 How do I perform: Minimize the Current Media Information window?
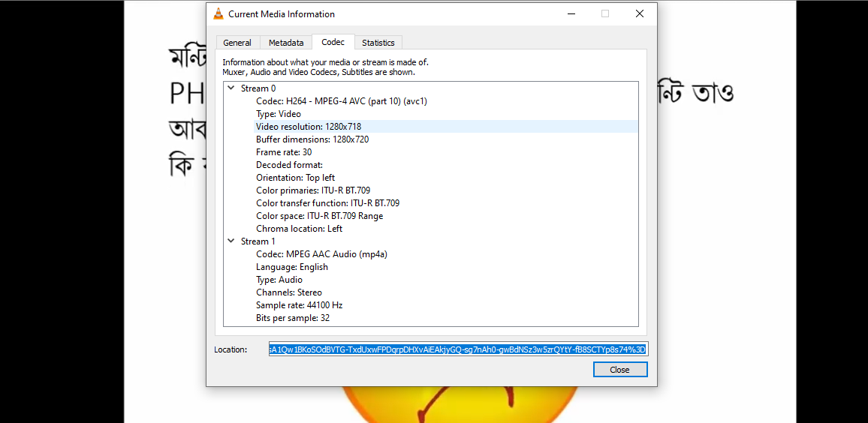(x=571, y=13)
